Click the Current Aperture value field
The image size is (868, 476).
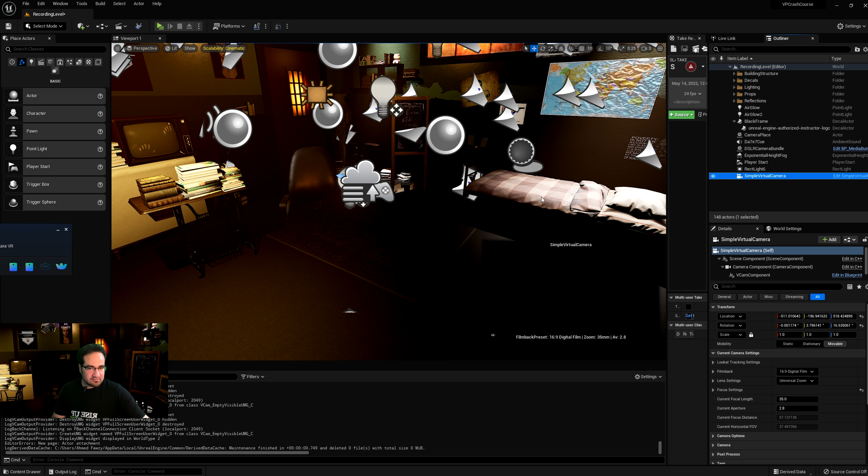coord(797,408)
